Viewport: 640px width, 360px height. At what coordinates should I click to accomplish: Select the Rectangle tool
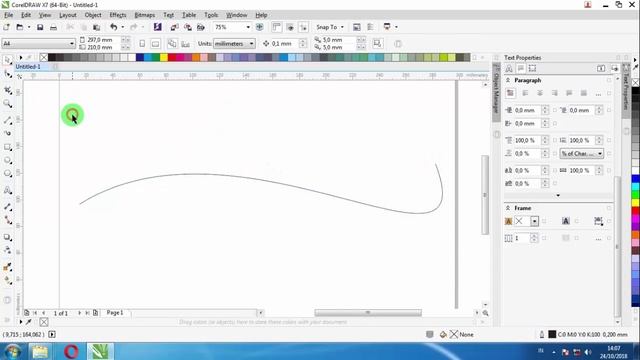[x=7, y=147]
